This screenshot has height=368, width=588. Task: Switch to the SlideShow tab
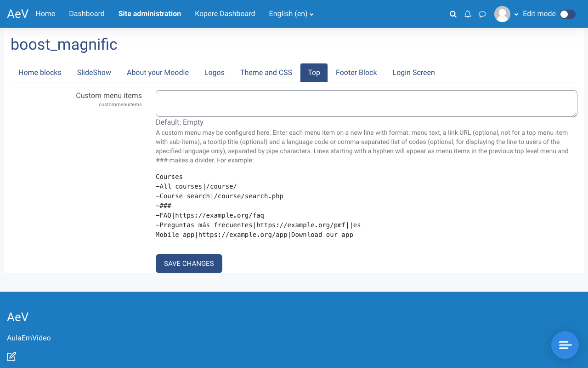coord(94,73)
